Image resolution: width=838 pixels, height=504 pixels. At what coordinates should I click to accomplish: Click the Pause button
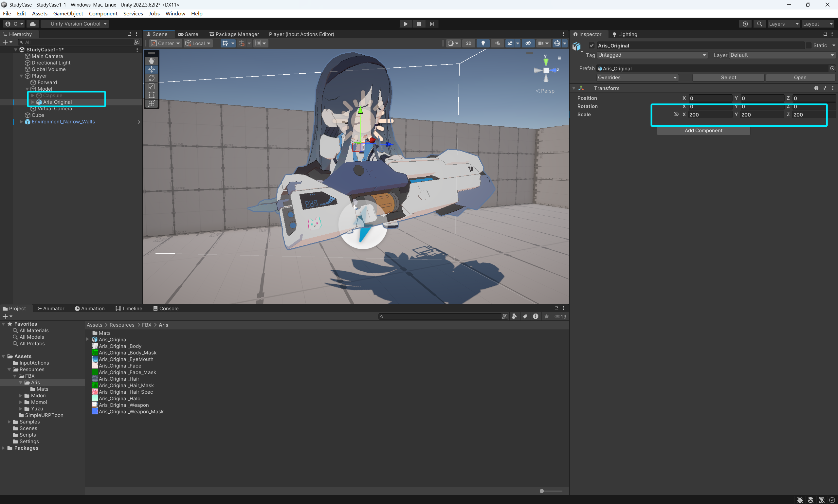pyautogui.click(x=418, y=24)
